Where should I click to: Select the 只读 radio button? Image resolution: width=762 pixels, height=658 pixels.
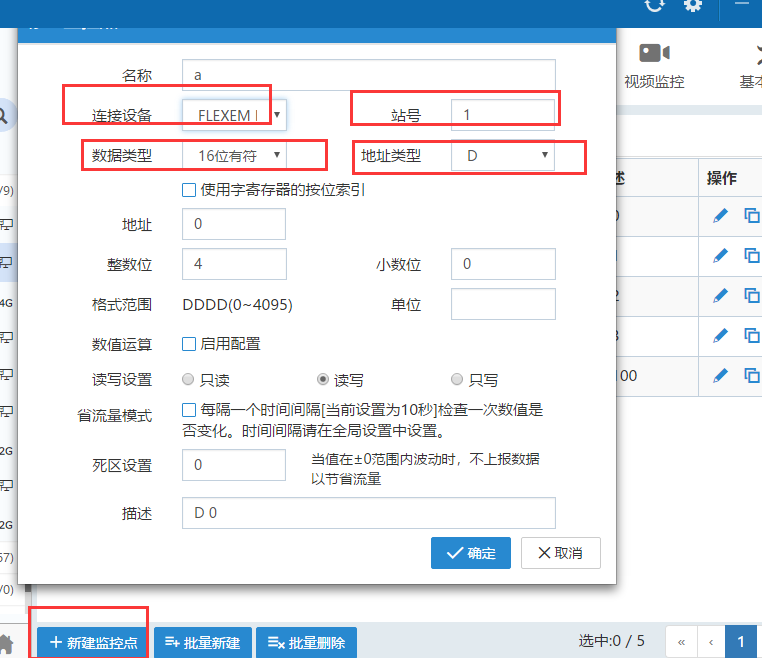pos(188,379)
